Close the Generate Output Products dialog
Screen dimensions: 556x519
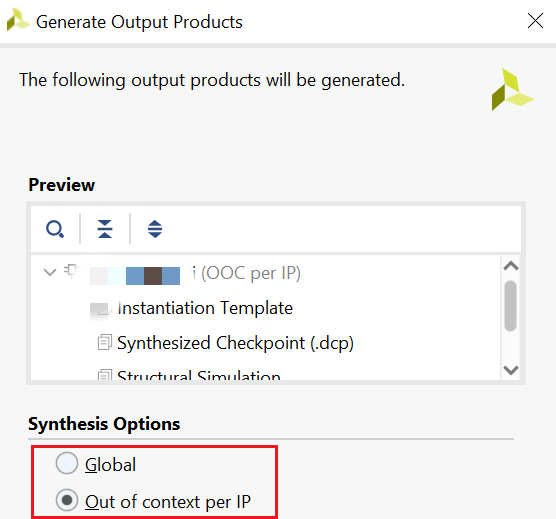(535, 21)
